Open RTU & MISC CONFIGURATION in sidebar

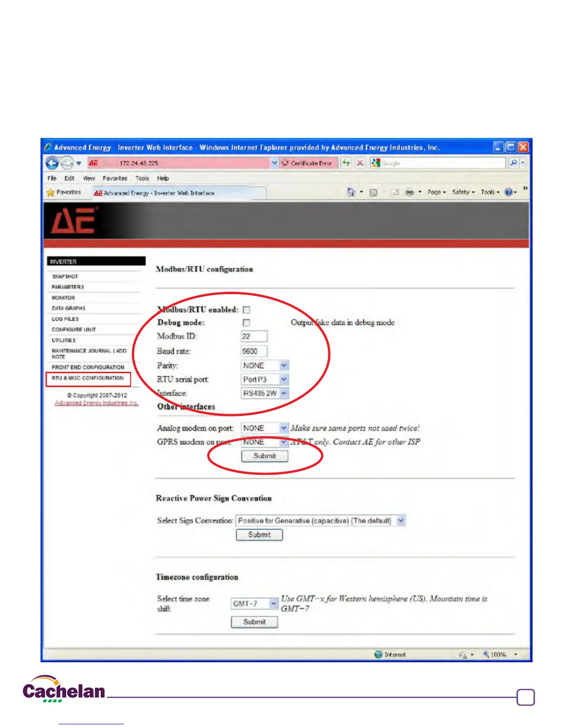point(87,378)
